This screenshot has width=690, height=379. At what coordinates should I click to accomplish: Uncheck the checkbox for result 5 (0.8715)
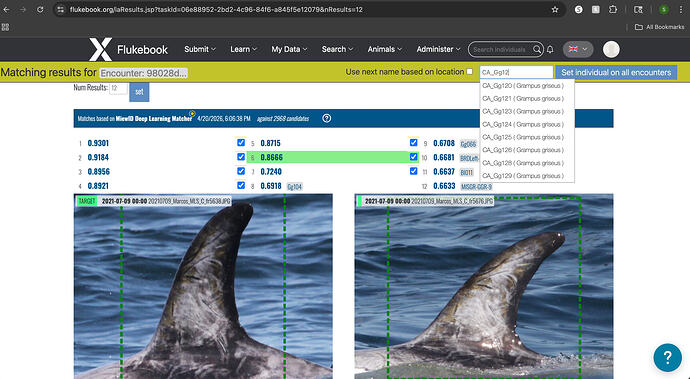[x=241, y=143]
